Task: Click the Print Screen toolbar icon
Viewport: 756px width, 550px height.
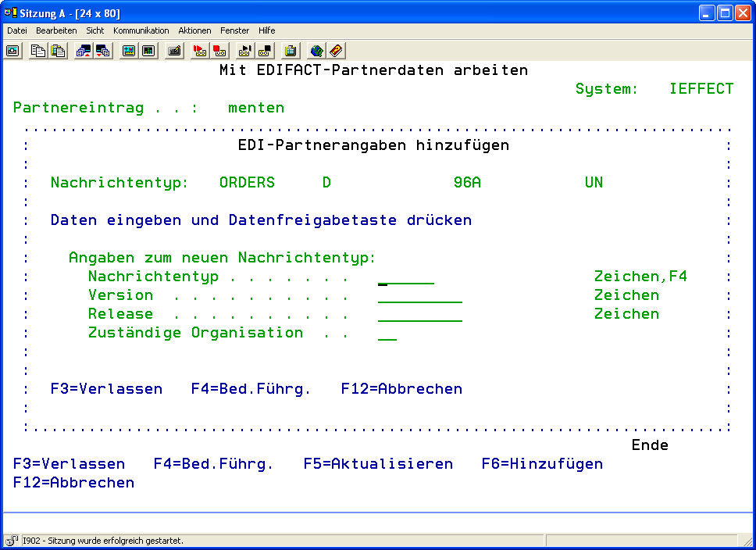Action: point(13,51)
